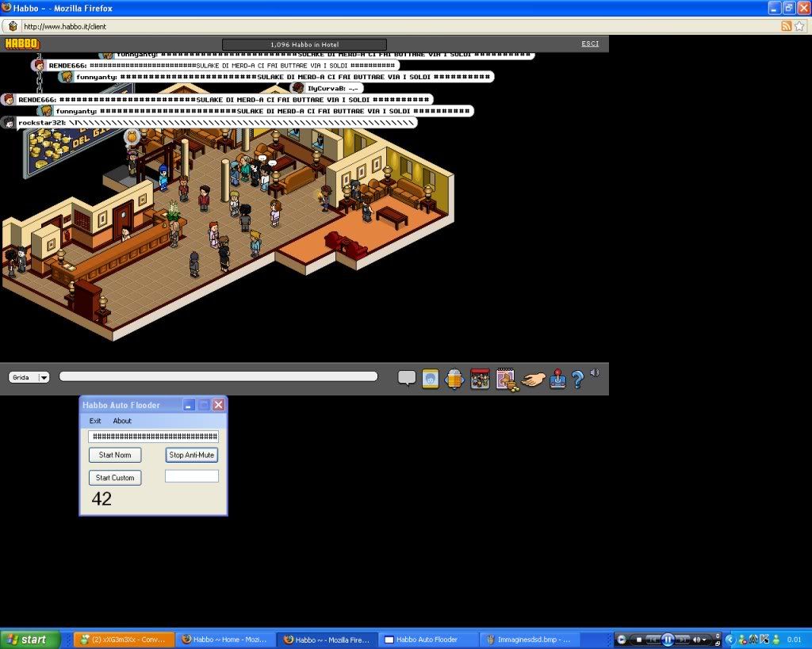Viewport: 812px width, 649px height.
Task: Skip to previous track in taskbar player
Action: point(653,639)
